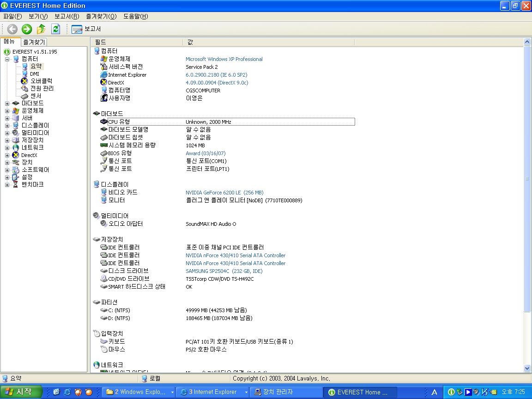Select the DMI tree item
Image resolution: width=532 pixels, height=399 pixels.
[x=34, y=73]
